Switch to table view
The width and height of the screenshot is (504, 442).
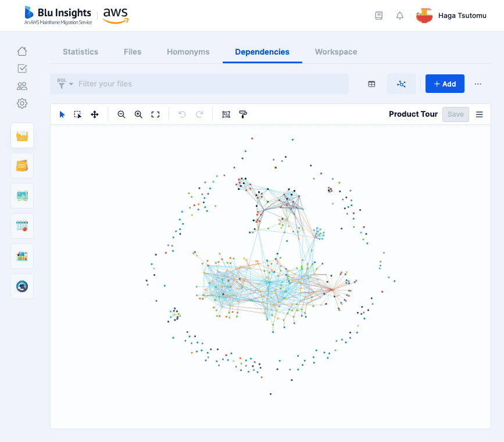[371, 84]
